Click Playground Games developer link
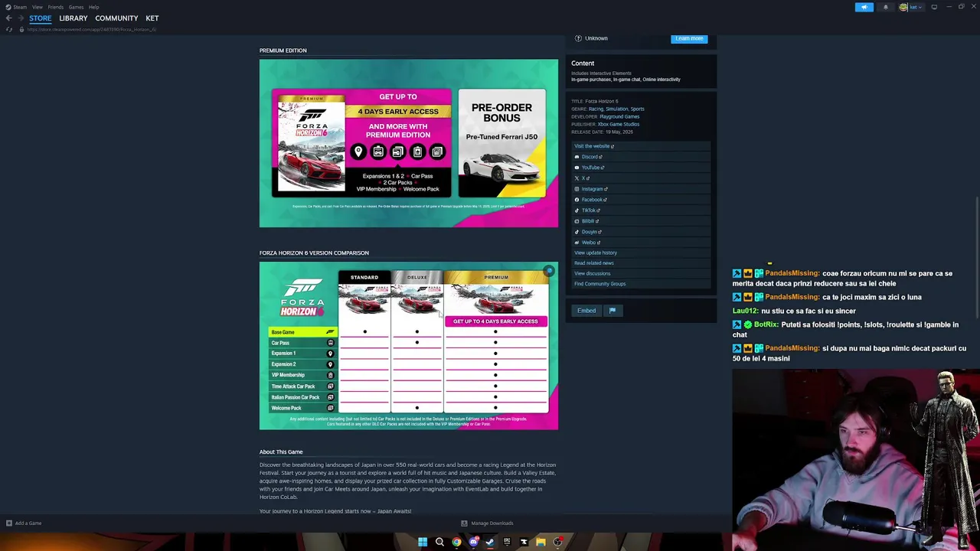Viewport: 980px width, 551px height. (619, 116)
